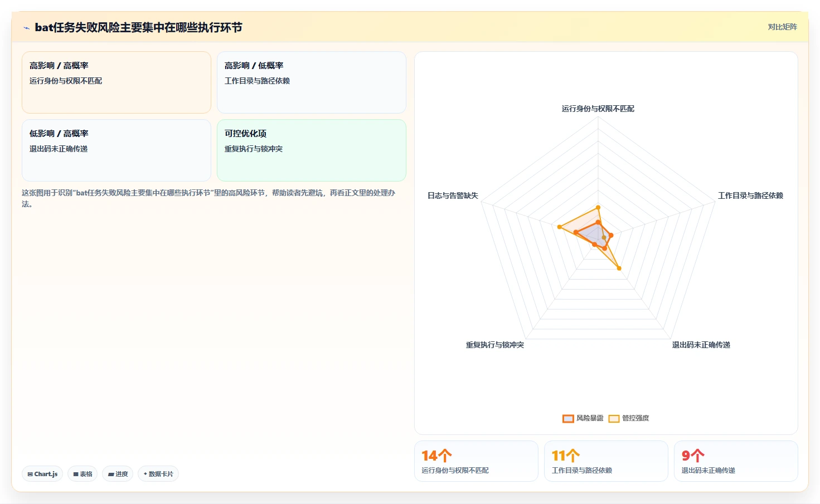Click the 对比矩阵 label in header
Image resolution: width=820 pixels, height=504 pixels.
click(x=782, y=27)
